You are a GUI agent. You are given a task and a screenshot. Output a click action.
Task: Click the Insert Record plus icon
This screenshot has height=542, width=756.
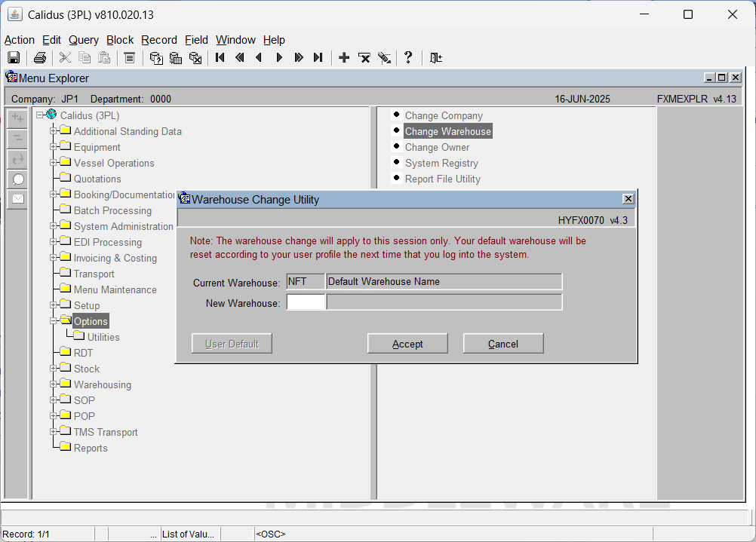pyautogui.click(x=344, y=58)
